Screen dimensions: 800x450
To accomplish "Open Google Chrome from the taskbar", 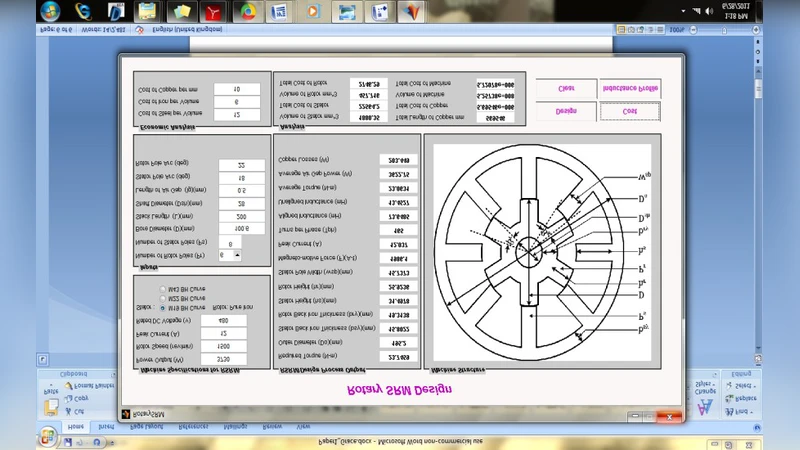I will [x=247, y=12].
